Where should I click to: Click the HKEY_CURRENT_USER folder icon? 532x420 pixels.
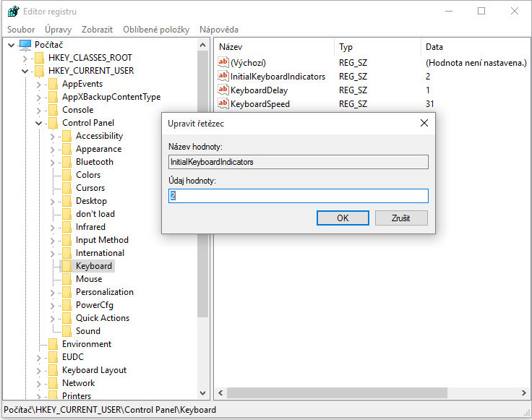(x=39, y=71)
